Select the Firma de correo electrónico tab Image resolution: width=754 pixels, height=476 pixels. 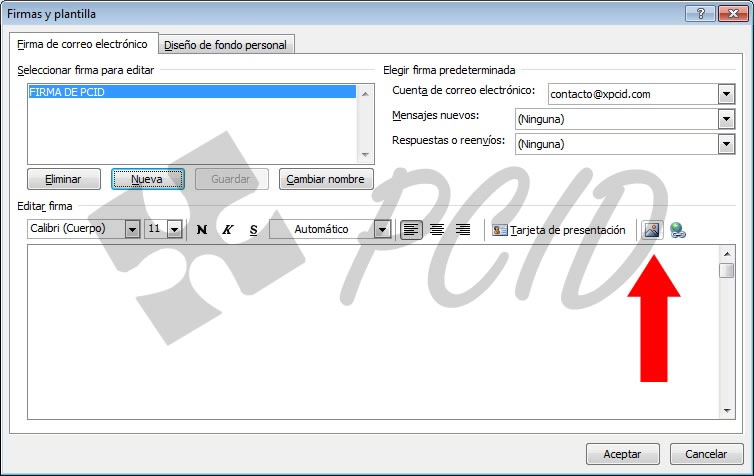(x=83, y=44)
